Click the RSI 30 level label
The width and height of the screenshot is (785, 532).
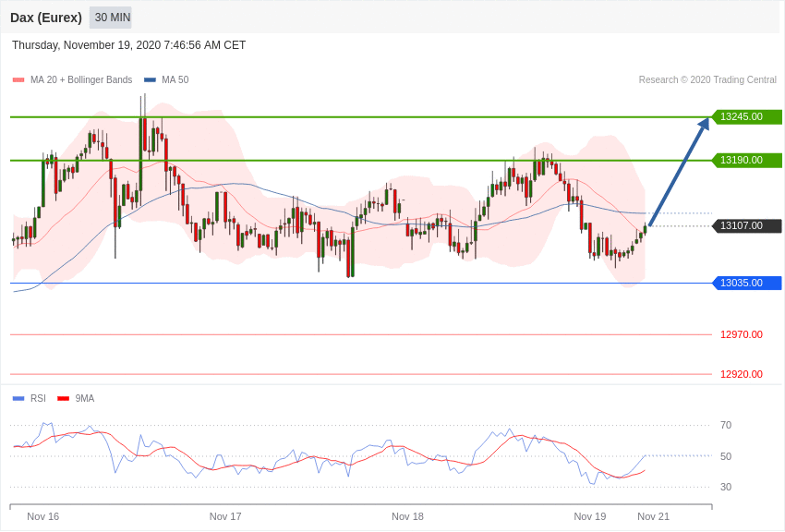(726, 487)
